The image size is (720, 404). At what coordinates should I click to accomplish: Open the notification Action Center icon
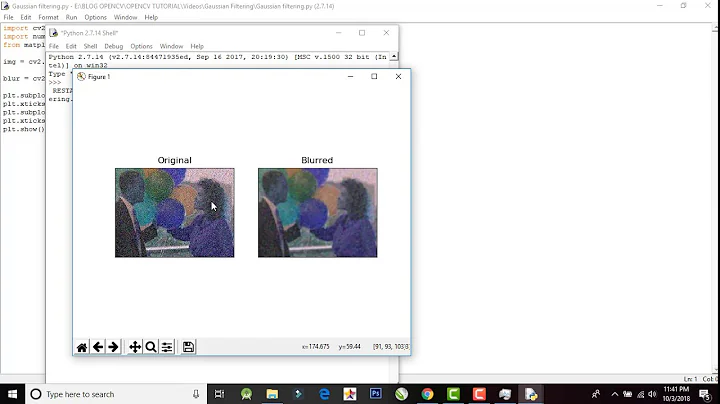pos(705,394)
